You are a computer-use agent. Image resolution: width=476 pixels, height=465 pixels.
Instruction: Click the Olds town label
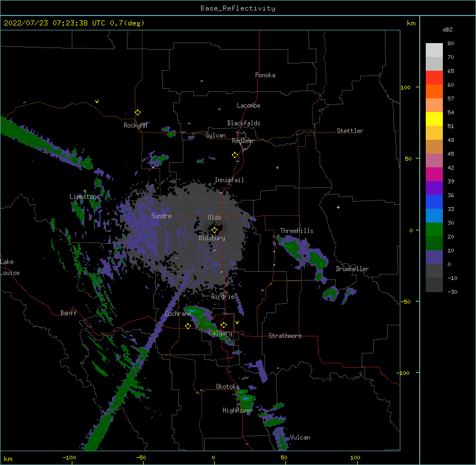(x=214, y=218)
